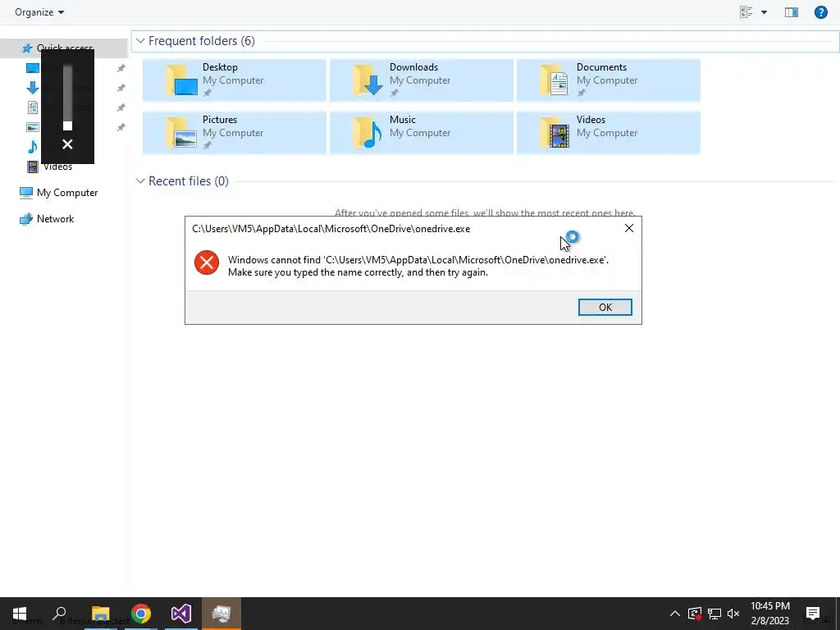Click security tray icon with red dot
The width and height of the screenshot is (840, 630).
point(695,614)
